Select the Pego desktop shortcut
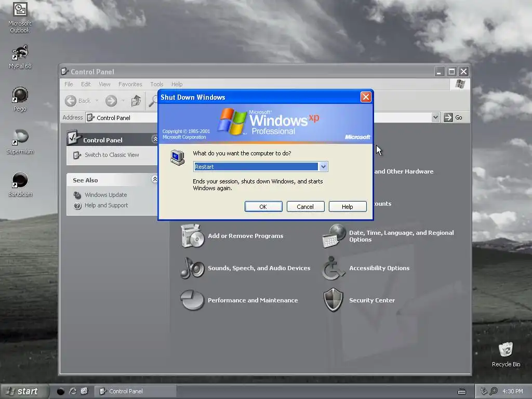This screenshot has height=399, width=532. point(20,99)
